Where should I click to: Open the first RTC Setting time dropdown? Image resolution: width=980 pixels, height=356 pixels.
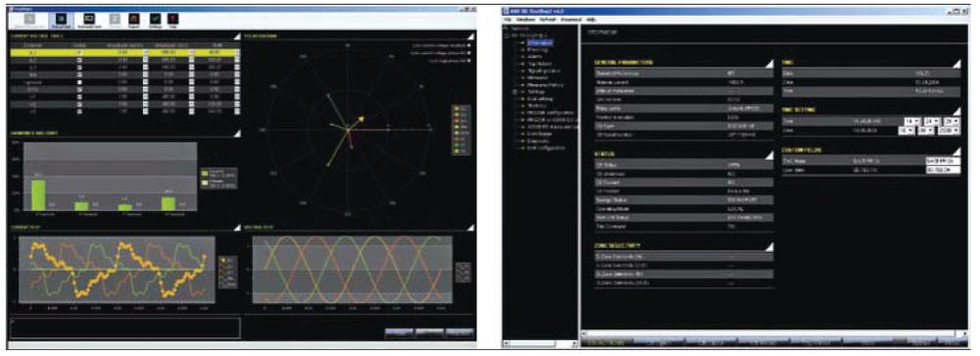[x=912, y=121]
